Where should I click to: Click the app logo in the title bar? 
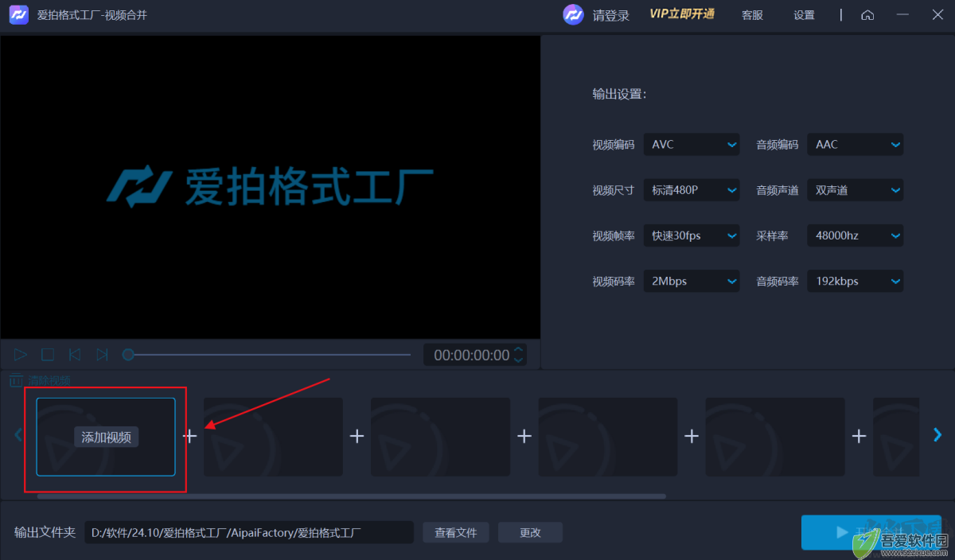(x=18, y=15)
